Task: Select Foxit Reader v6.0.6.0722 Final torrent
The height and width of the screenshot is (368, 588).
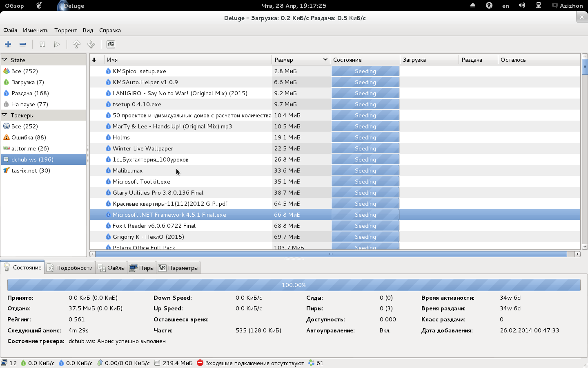Action: coord(335,226)
